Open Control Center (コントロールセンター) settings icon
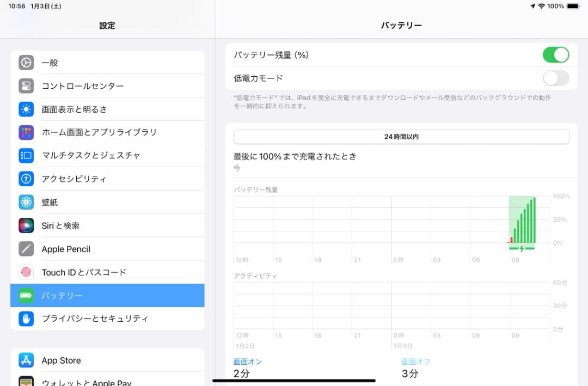Image resolution: width=588 pixels, height=386 pixels. [26, 86]
